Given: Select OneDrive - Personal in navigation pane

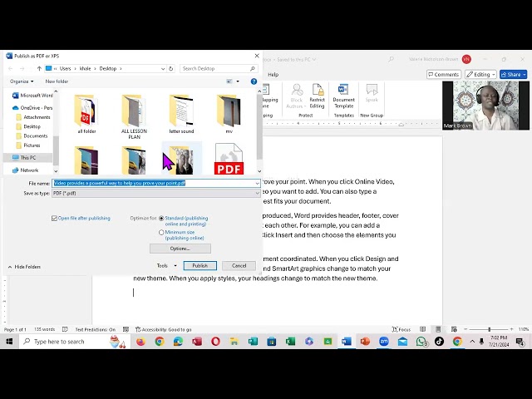Looking at the screenshot, I should tap(32, 108).
